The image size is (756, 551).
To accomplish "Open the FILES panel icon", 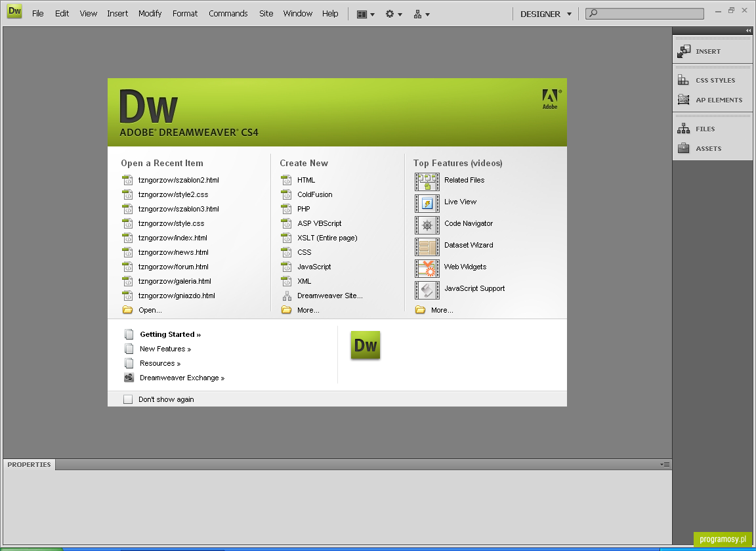I will pos(683,129).
